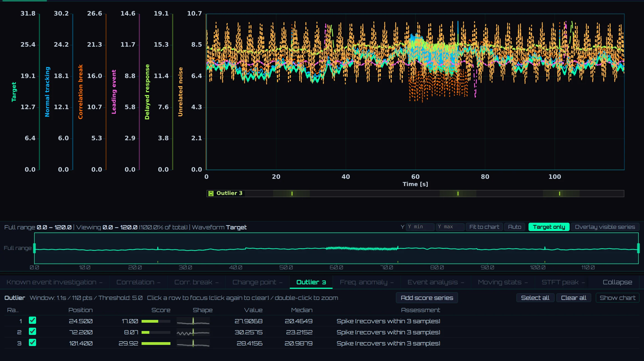
Task: Focus the Y min input field
Action: 420,227
